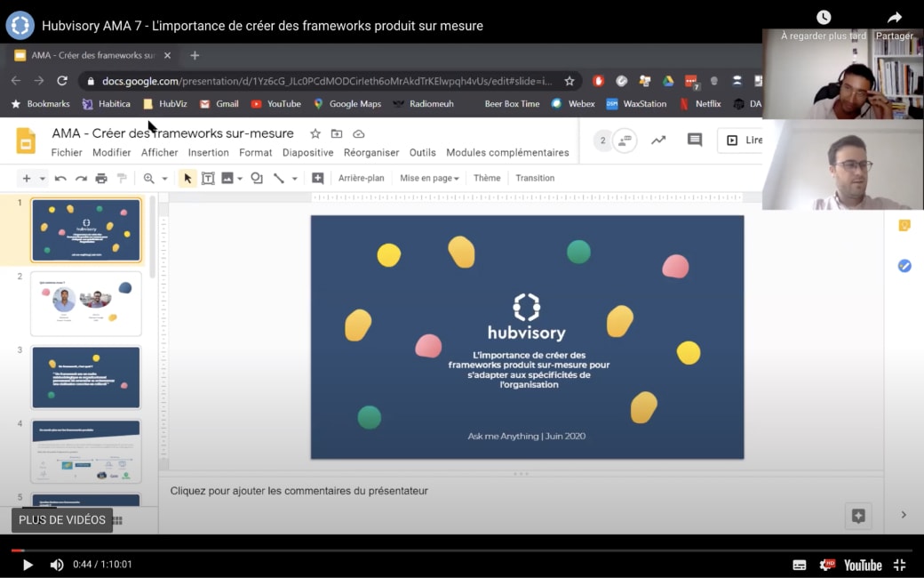Viewport: 924px width, 578px height.
Task: Select the line tool
Action: (x=279, y=178)
